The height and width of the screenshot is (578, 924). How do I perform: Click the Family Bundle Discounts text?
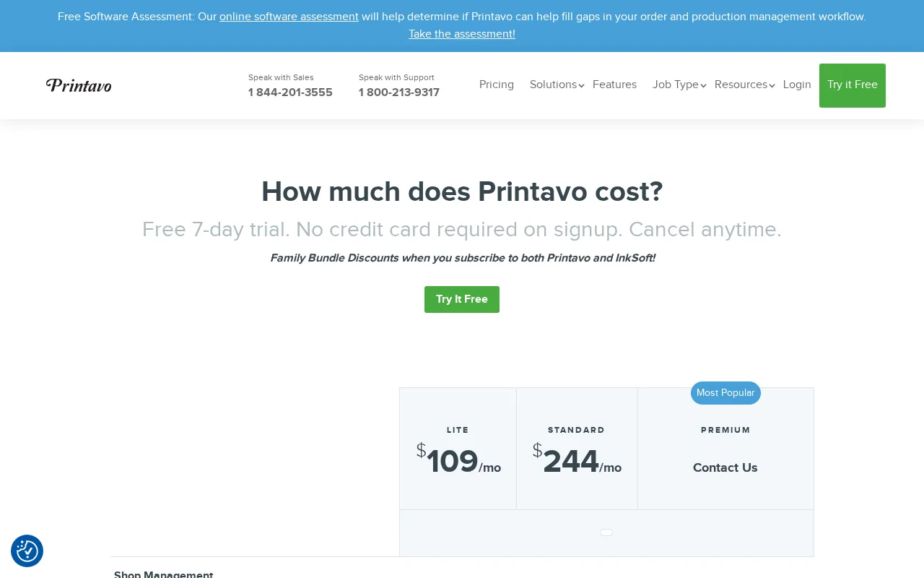[x=463, y=258]
